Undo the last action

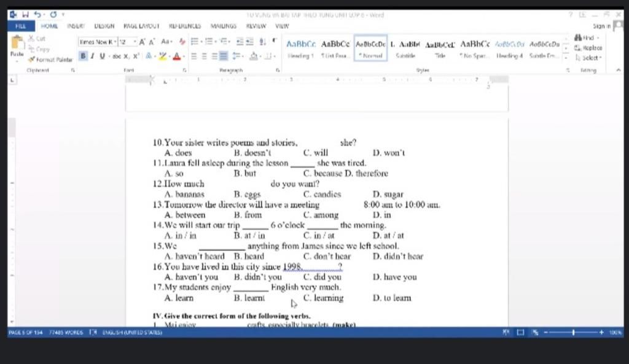tap(37, 15)
